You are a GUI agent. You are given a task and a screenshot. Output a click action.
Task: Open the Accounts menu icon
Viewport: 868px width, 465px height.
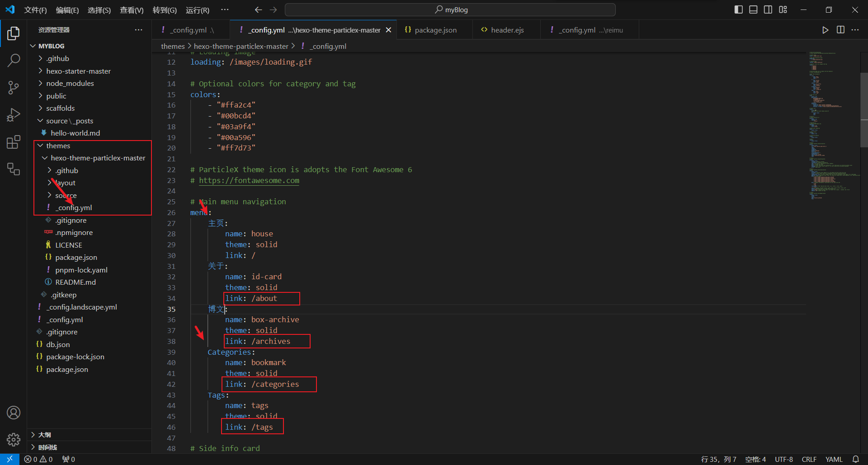[14, 413]
